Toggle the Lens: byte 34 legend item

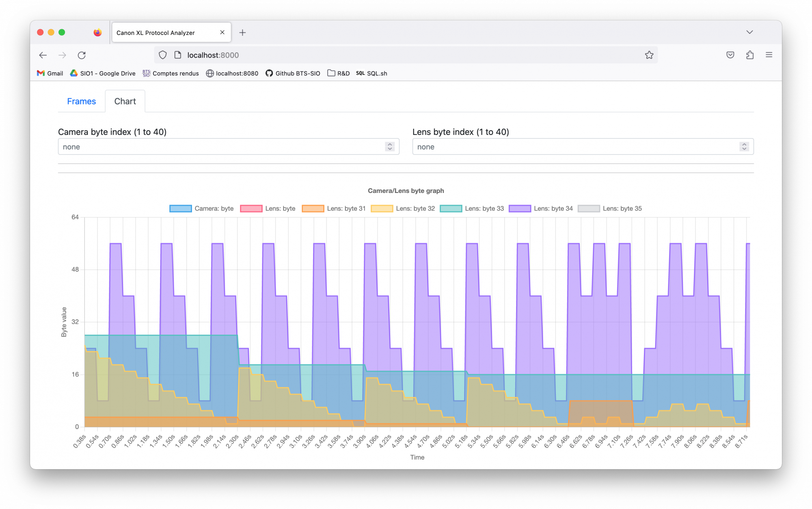(553, 208)
